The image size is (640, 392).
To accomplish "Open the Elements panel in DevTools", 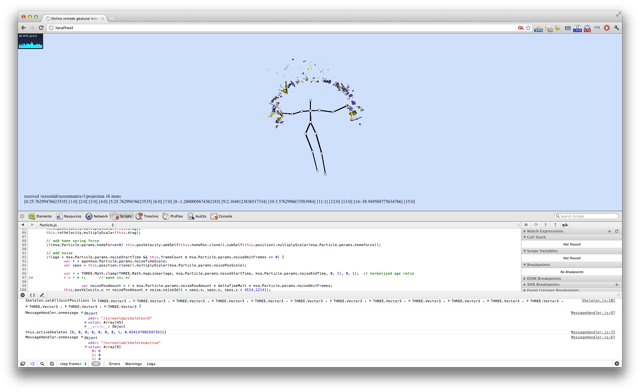I will pos(40,216).
